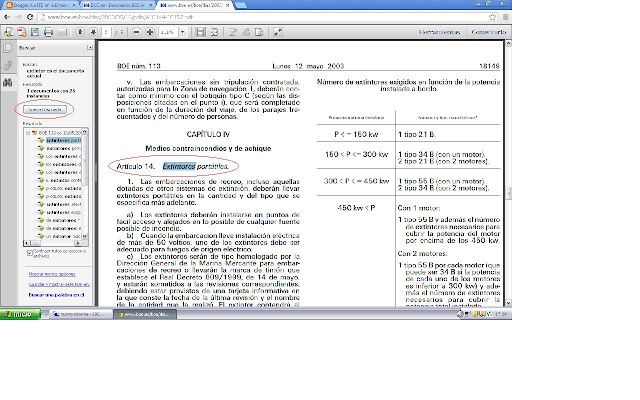Open search binoculars panel icon
Image resolution: width=640 pixels, height=400 pixels.
tap(8, 82)
